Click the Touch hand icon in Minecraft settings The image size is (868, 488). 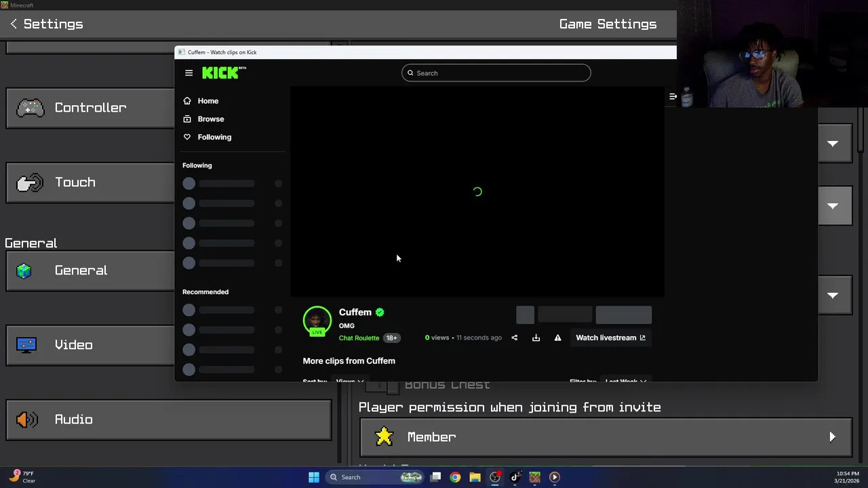tap(30, 182)
